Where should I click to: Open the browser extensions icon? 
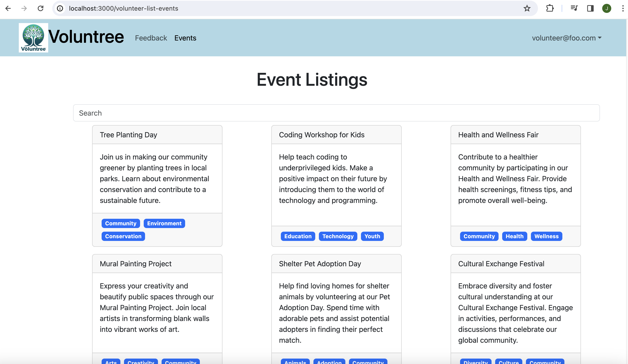pos(550,8)
